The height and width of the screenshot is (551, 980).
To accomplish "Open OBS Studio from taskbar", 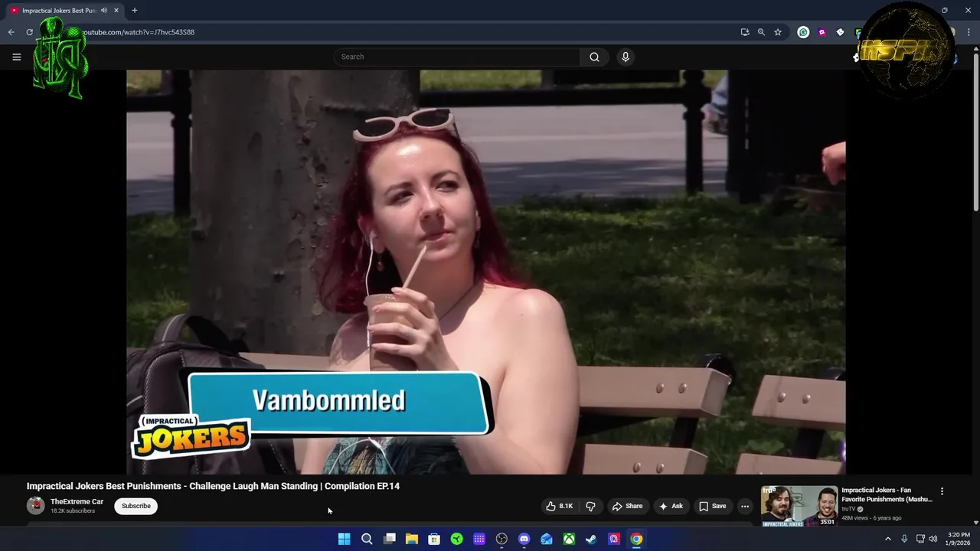I will pyautogui.click(x=501, y=539).
